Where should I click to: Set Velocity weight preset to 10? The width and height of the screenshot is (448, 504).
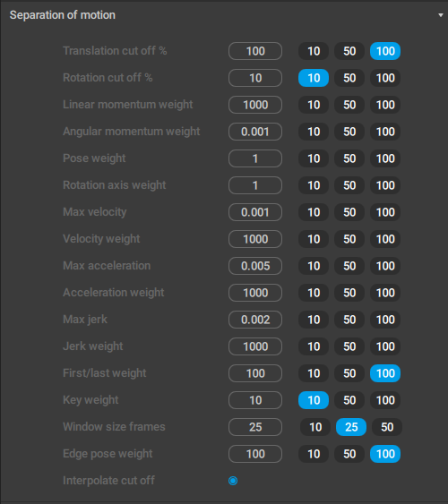pyautogui.click(x=314, y=239)
